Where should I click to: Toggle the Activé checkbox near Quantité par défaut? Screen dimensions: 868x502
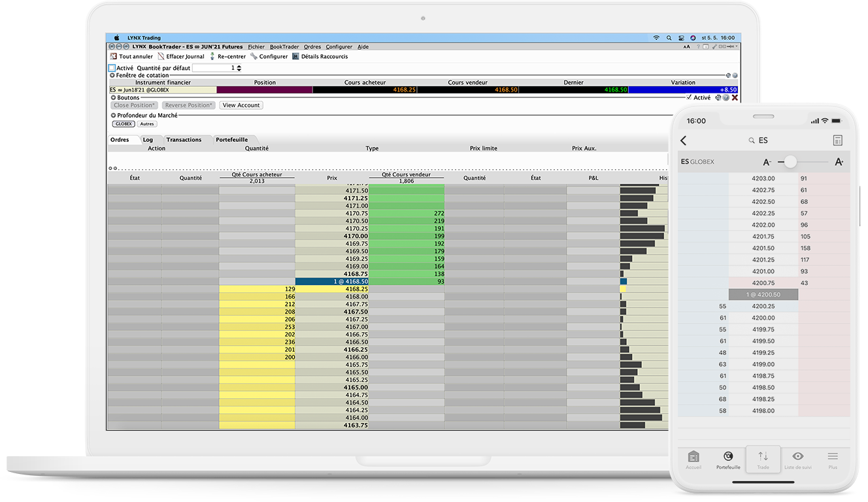[x=112, y=68]
